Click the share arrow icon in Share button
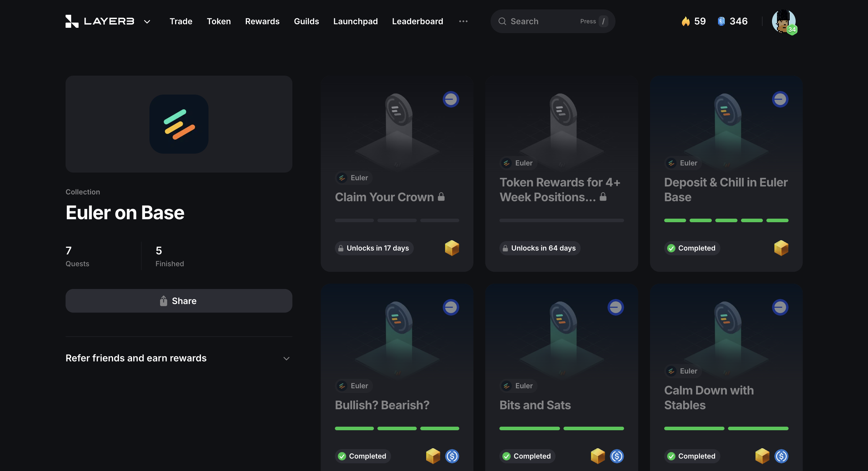 [x=163, y=301]
